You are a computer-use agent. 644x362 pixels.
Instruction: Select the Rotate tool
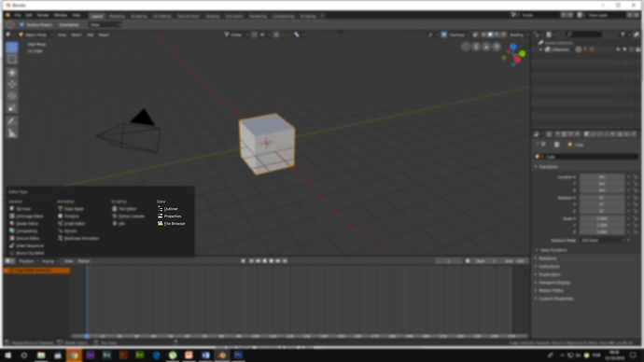point(12,96)
